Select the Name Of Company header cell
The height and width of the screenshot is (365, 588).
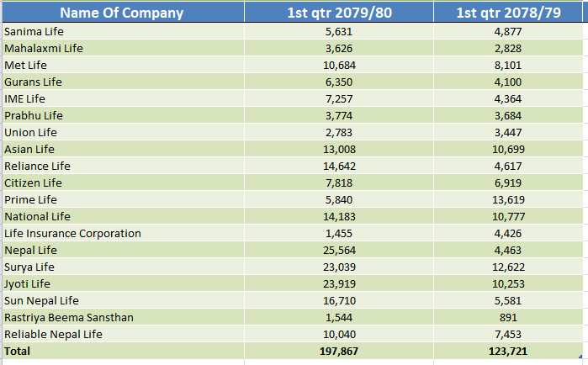[123, 13]
